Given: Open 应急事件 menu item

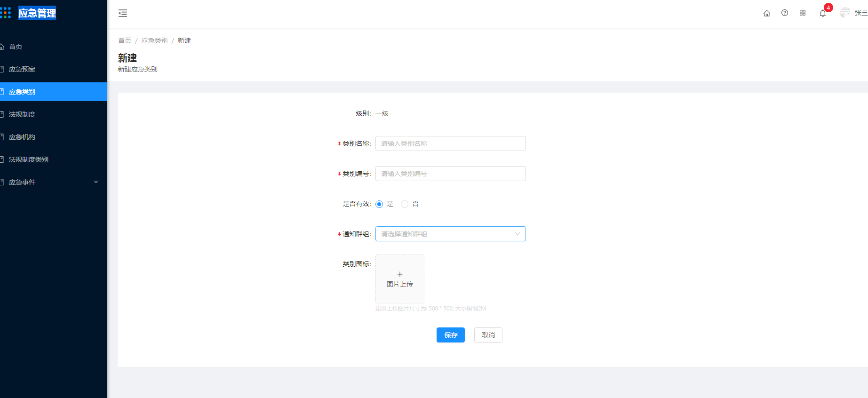Looking at the screenshot, I should (x=53, y=182).
